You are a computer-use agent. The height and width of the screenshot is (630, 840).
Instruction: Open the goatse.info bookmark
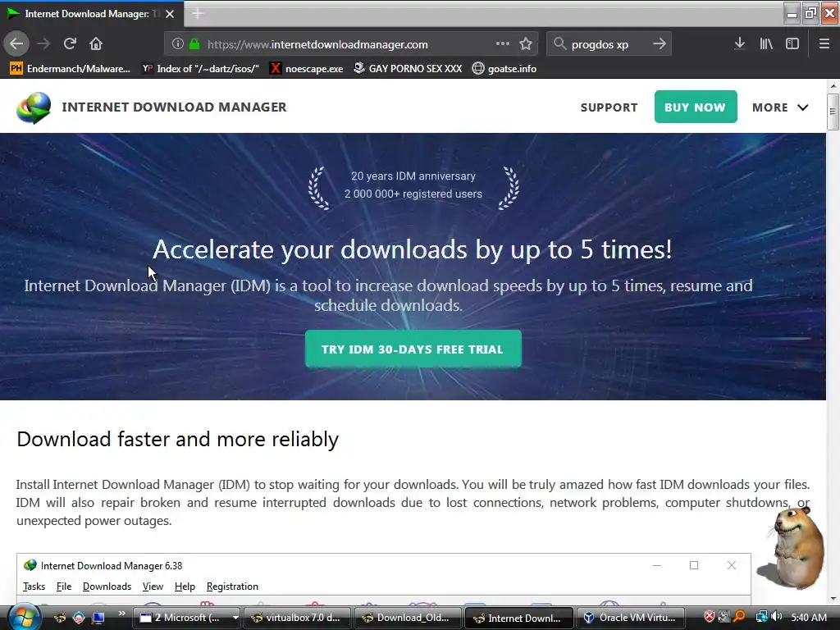point(504,69)
